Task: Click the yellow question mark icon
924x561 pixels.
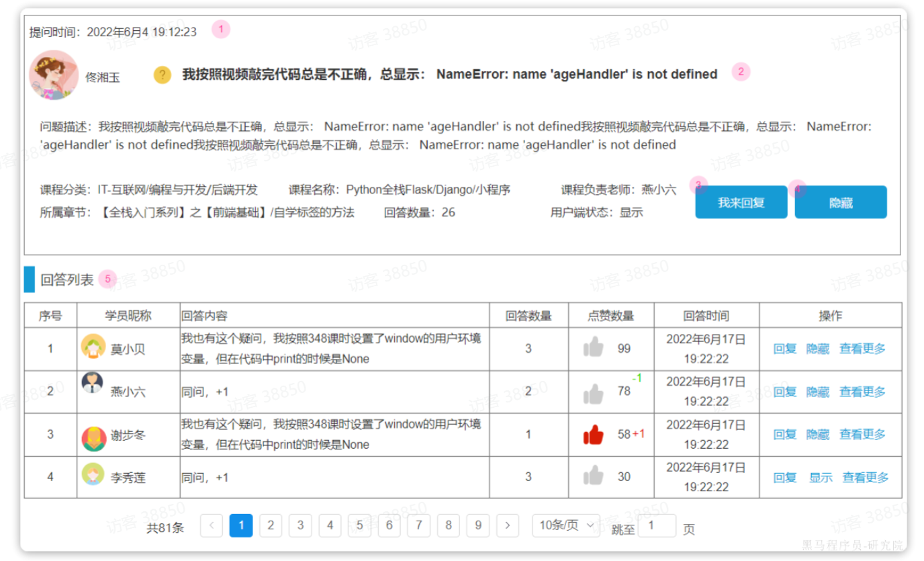Action: point(162,75)
